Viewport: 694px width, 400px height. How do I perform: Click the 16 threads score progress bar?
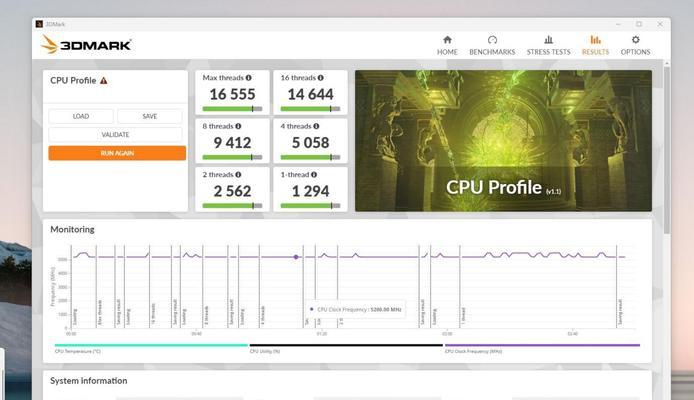pos(310,109)
